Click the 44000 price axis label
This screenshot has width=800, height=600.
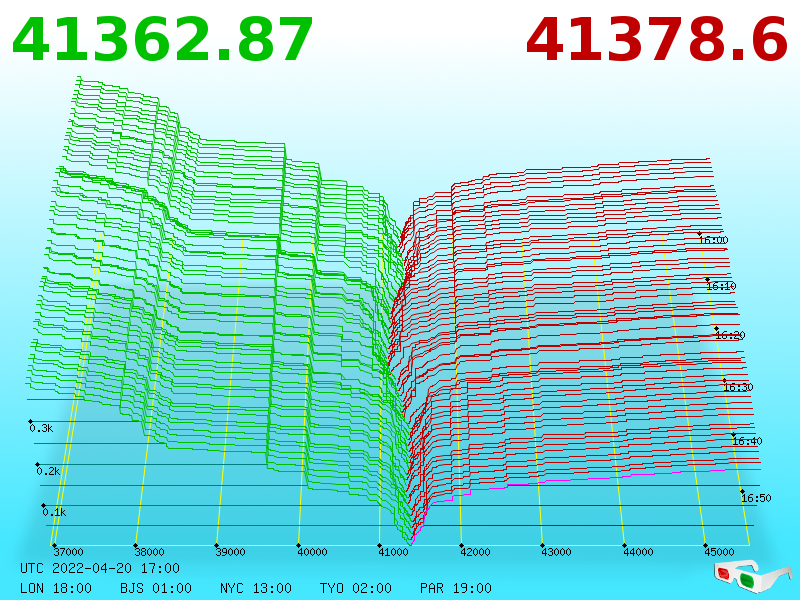click(x=638, y=552)
